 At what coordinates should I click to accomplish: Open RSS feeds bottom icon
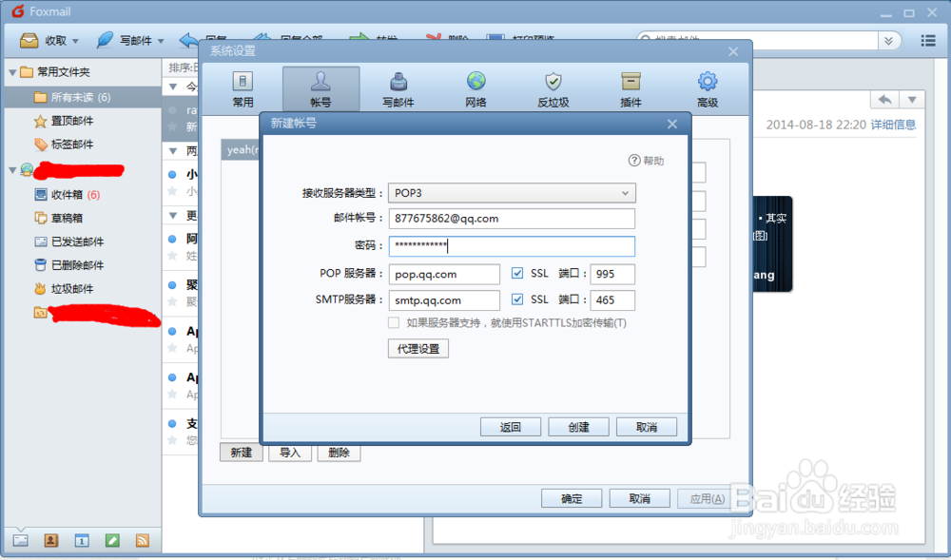pos(143,540)
